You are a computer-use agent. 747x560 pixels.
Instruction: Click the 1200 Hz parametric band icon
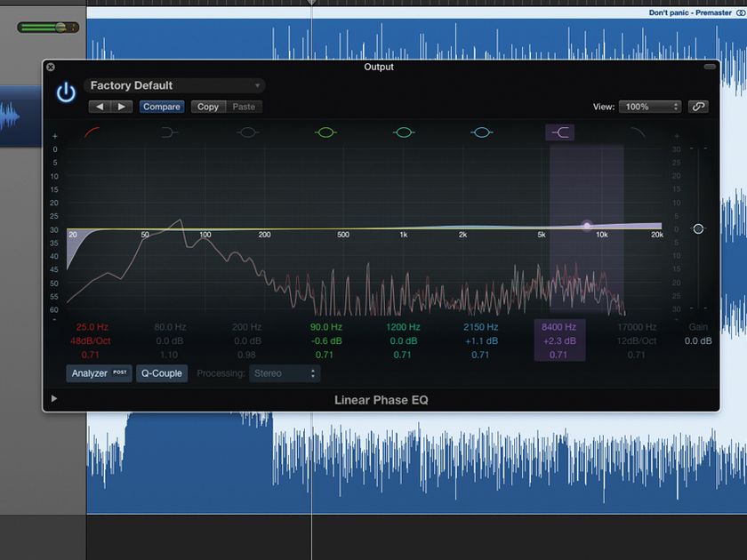point(404,132)
